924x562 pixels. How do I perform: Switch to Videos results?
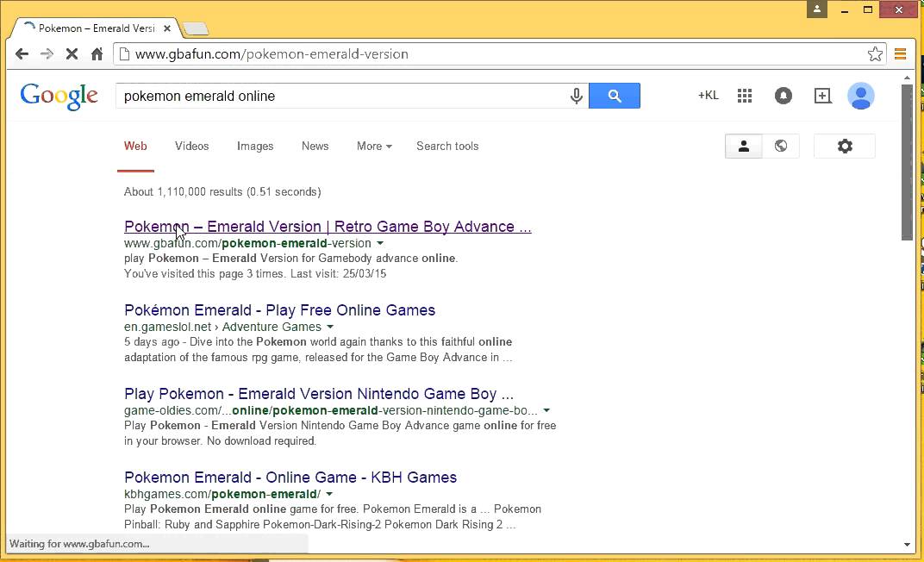[191, 146]
